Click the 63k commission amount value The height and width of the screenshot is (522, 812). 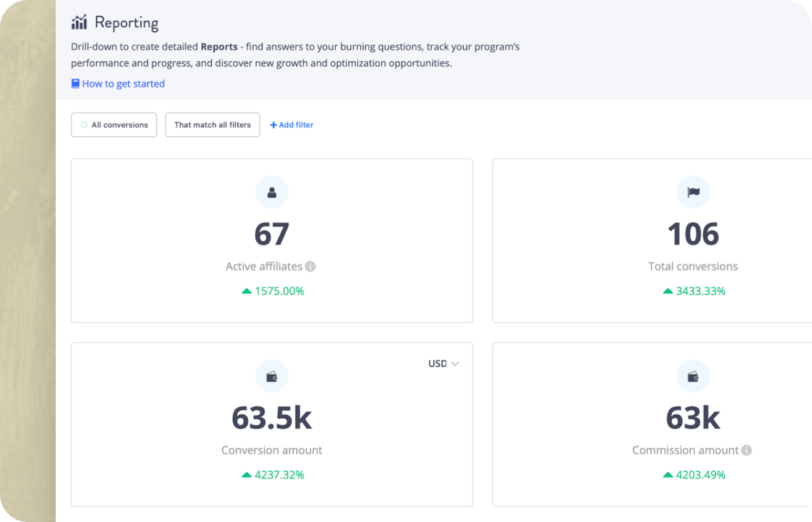(693, 418)
